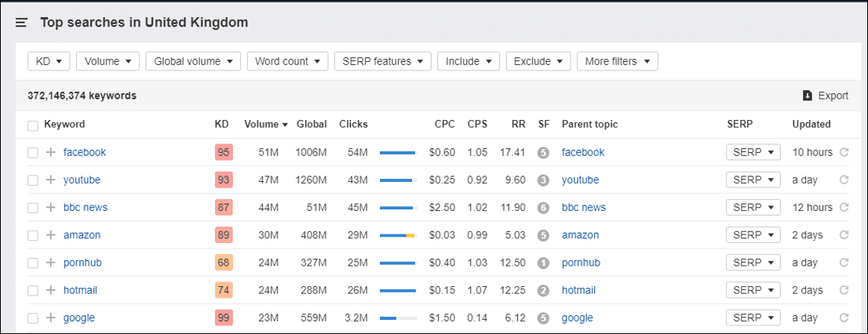The width and height of the screenshot is (868, 334).
Task: Add hotmail keyword with plus icon
Action: point(51,290)
